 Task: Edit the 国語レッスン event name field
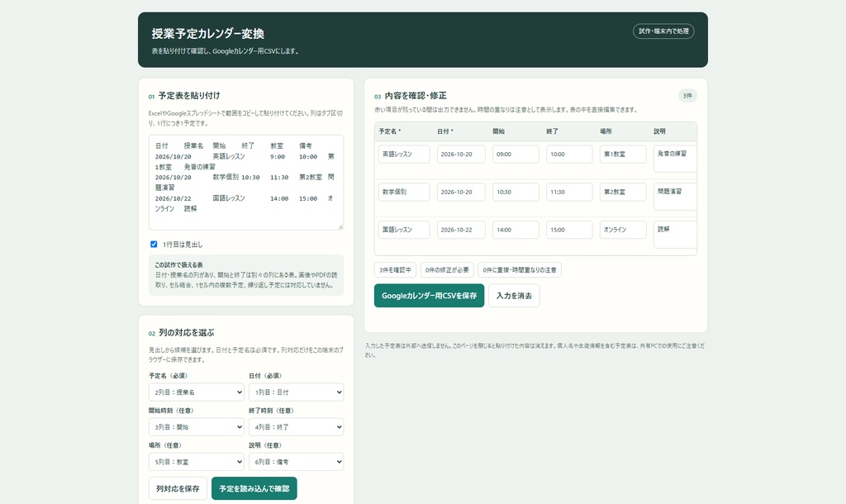(404, 230)
